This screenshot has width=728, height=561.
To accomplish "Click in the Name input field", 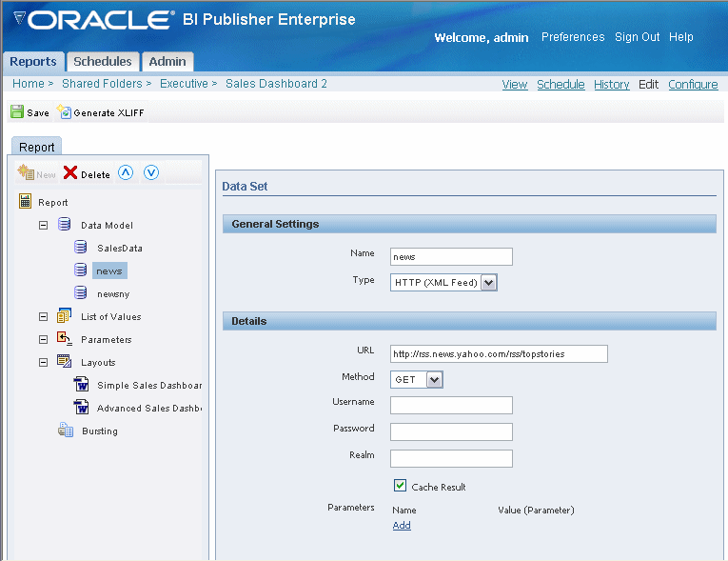I will coord(451,256).
